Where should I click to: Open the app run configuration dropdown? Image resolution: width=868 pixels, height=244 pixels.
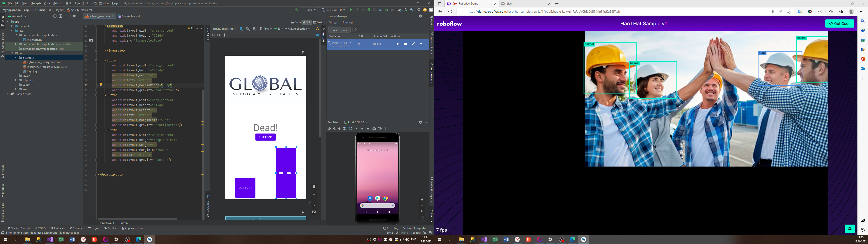(309, 10)
